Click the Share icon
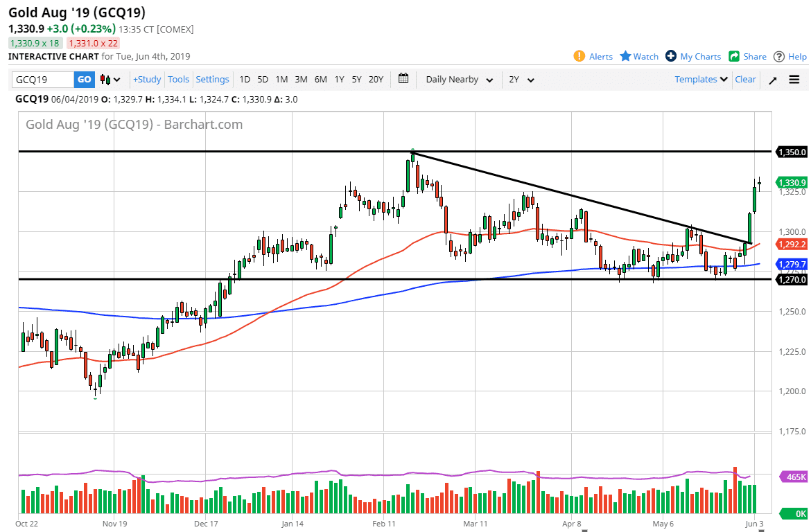 [x=734, y=56]
